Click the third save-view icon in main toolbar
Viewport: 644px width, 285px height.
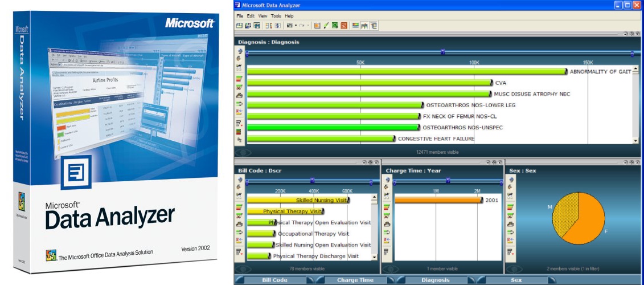(257, 26)
